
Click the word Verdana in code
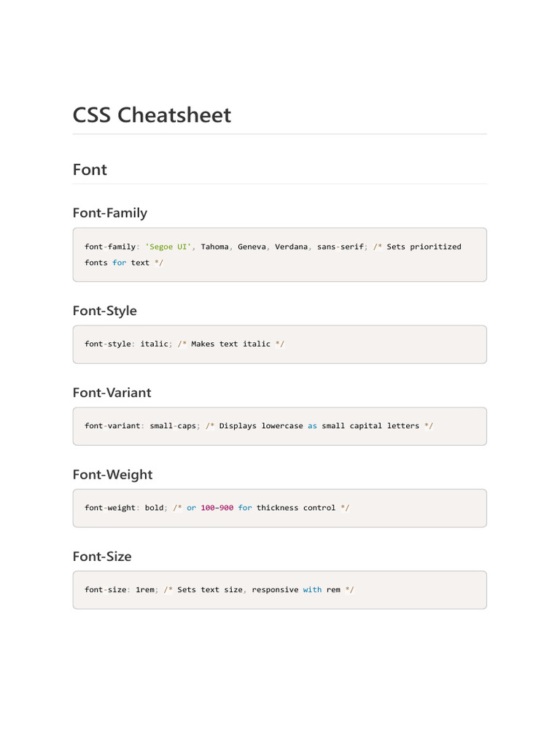click(x=291, y=247)
